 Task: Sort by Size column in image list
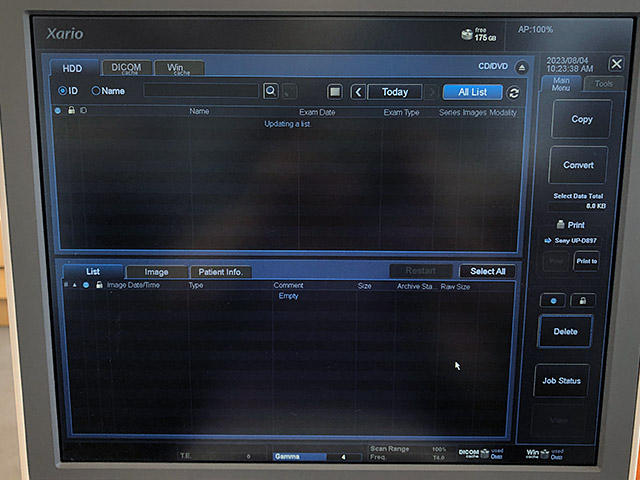tap(364, 286)
